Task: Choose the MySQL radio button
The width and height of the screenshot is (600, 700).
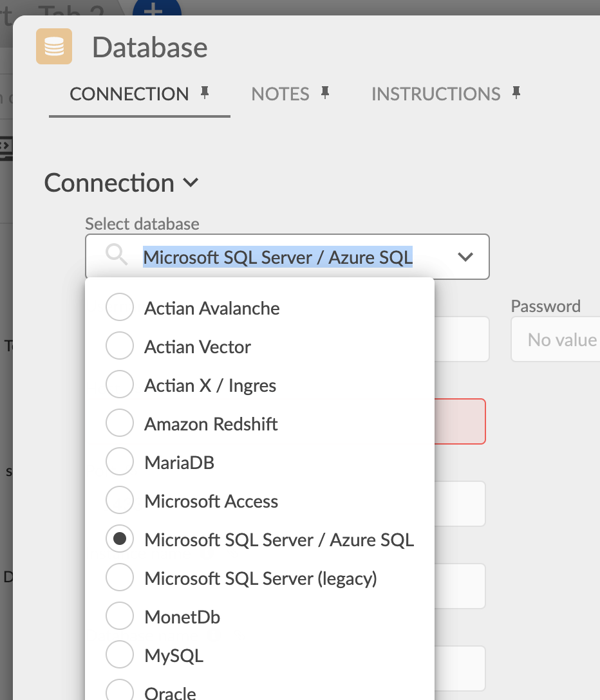Action: tap(120, 654)
